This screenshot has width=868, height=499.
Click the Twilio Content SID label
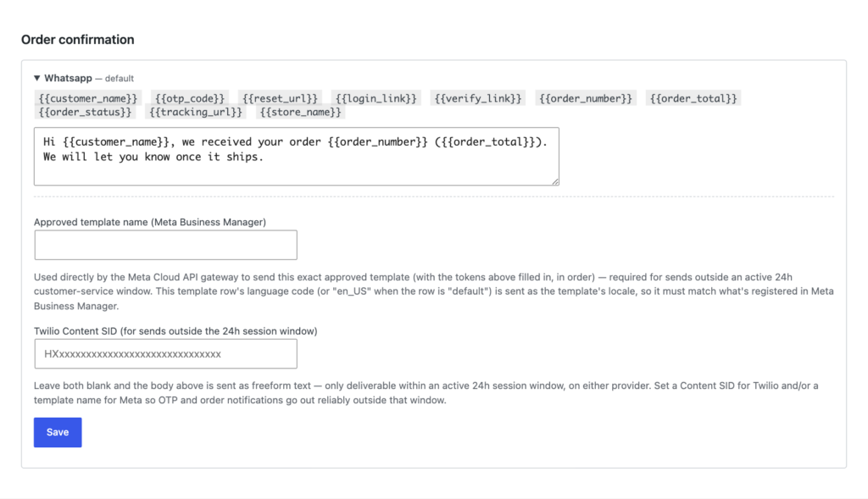[x=175, y=330]
